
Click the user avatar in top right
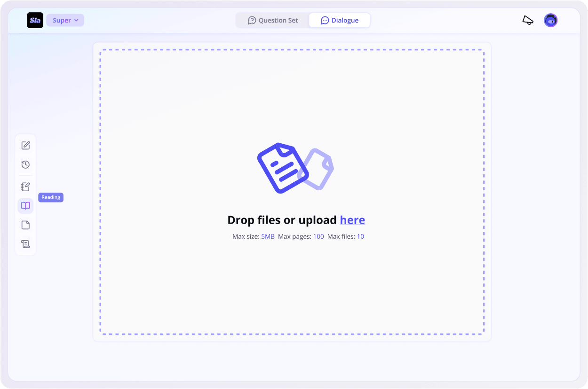tap(551, 20)
